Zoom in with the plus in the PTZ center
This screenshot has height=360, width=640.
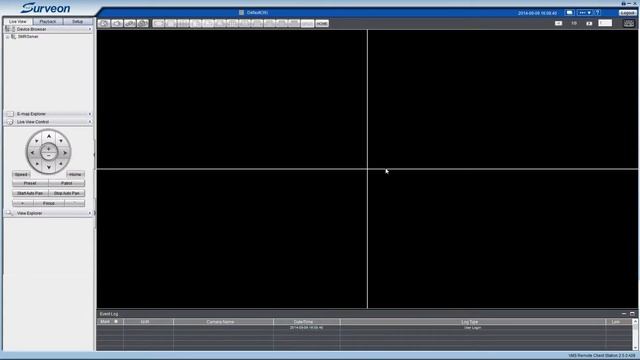(49, 149)
